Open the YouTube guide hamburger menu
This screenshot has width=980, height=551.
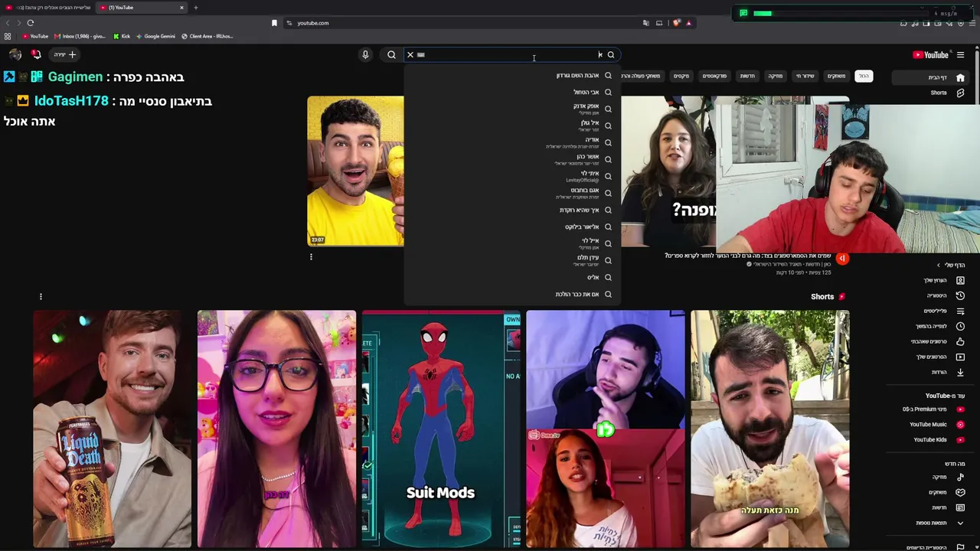[x=960, y=55]
